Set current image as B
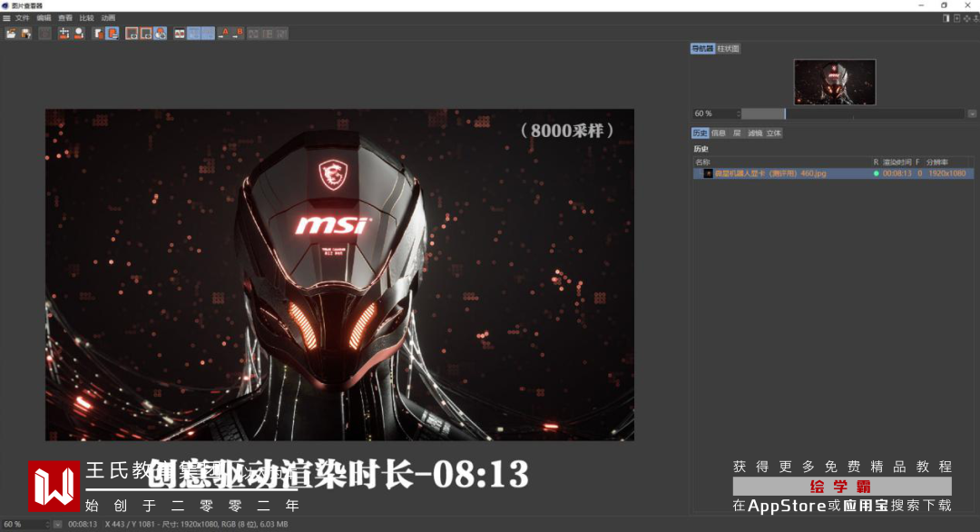 238,34
